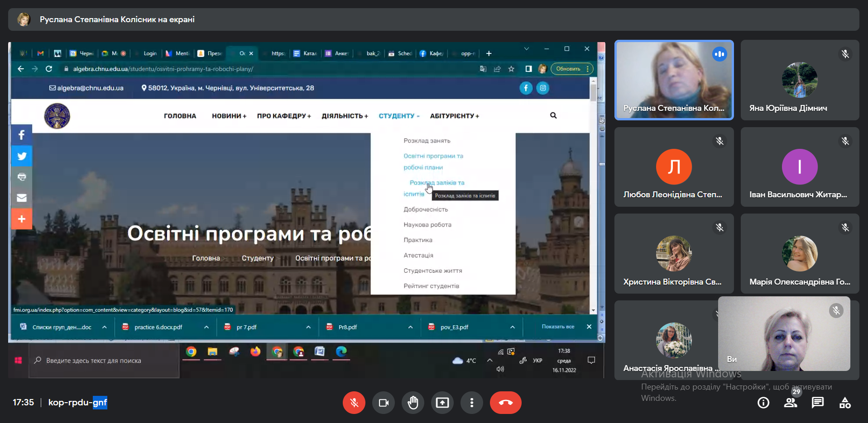Expand АБІТУРІЄНТУ menu

click(x=455, y=116)
